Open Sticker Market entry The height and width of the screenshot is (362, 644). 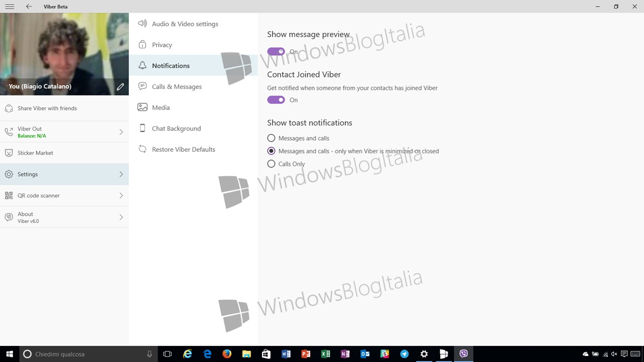(64, 153)
